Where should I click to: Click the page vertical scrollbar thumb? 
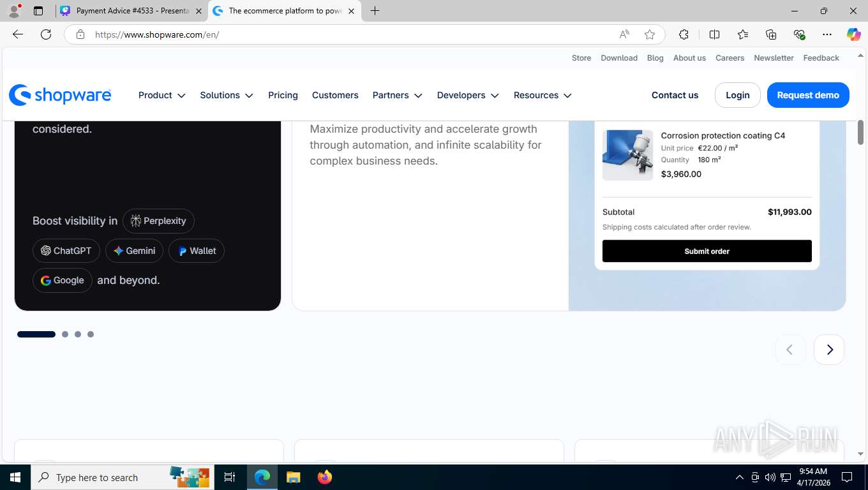point(860,132)
